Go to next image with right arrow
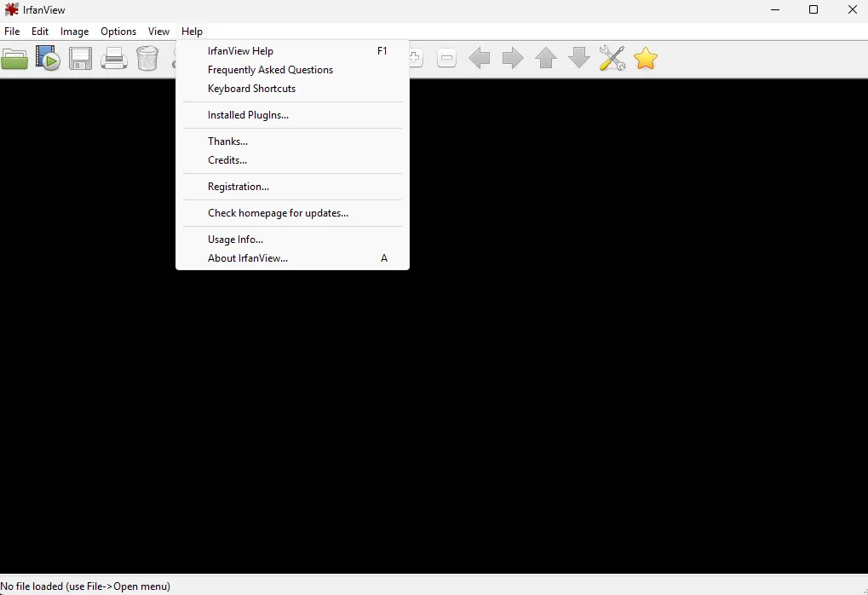The width and height of the screenshot is (868, 595). [513, 59]
